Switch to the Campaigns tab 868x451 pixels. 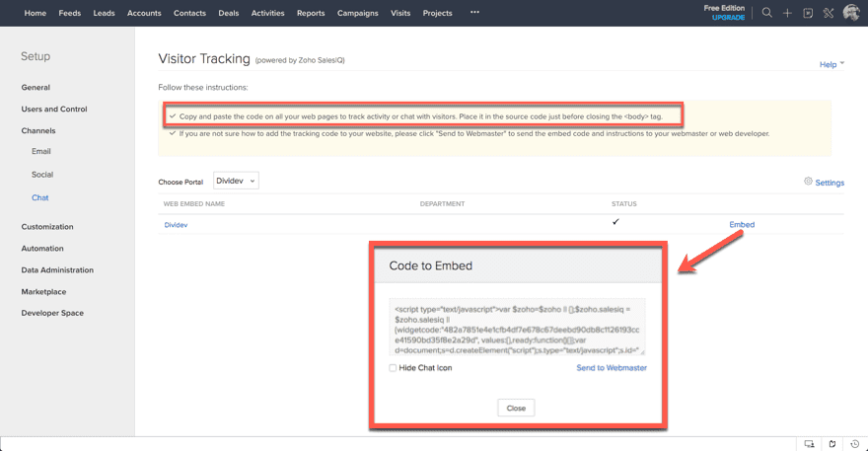tap(358, 13)
